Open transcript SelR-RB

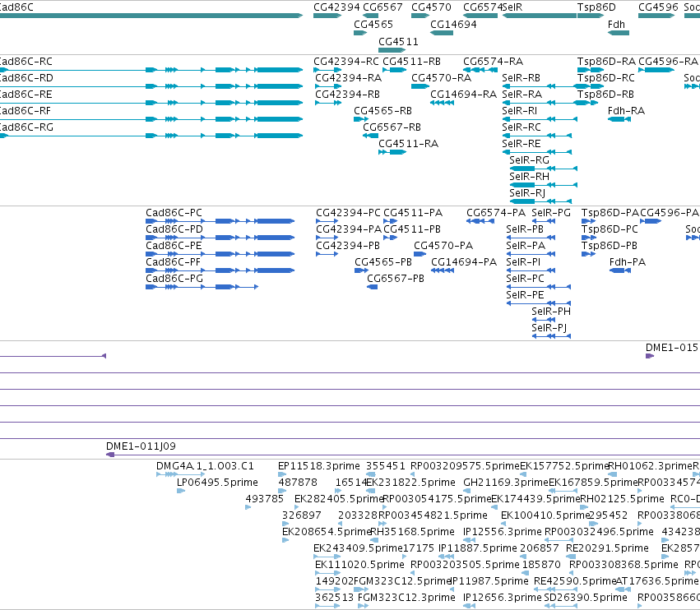tap(521, 78)
